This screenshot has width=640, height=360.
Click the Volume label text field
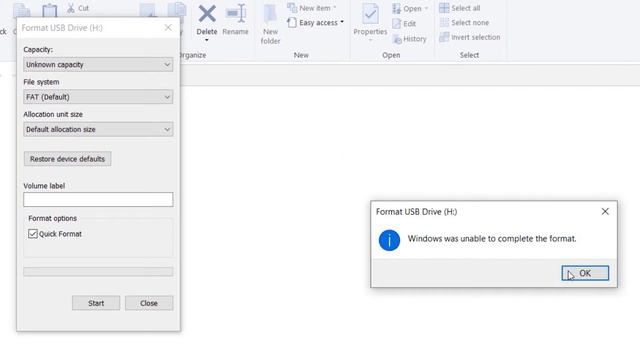[98, 200]
